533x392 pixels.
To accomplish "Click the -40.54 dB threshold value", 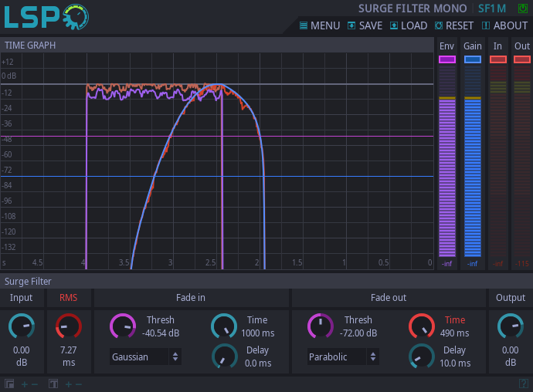I will point(161,333).
